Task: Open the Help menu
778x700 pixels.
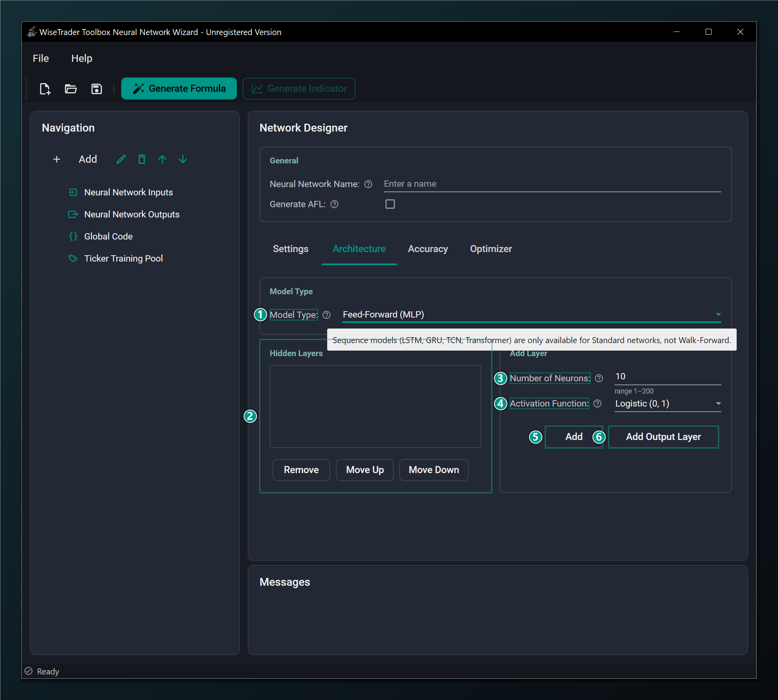Action: (x=82, y=58)
